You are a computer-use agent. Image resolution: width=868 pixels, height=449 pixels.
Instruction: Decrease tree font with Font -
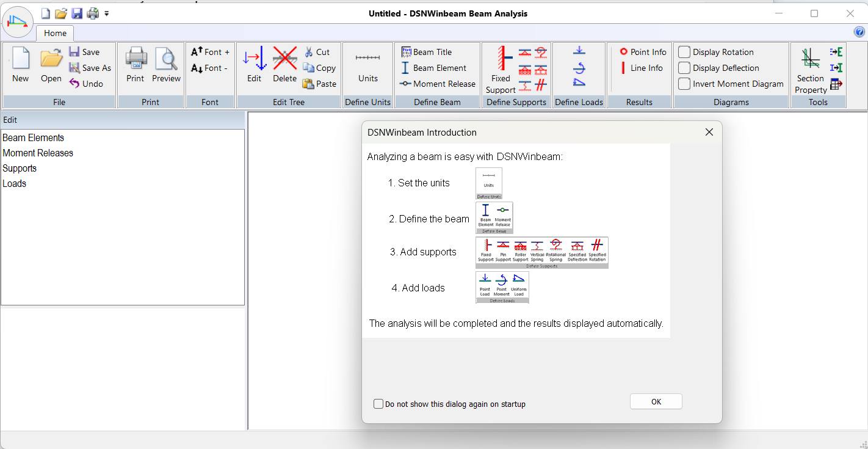(209, 68)
